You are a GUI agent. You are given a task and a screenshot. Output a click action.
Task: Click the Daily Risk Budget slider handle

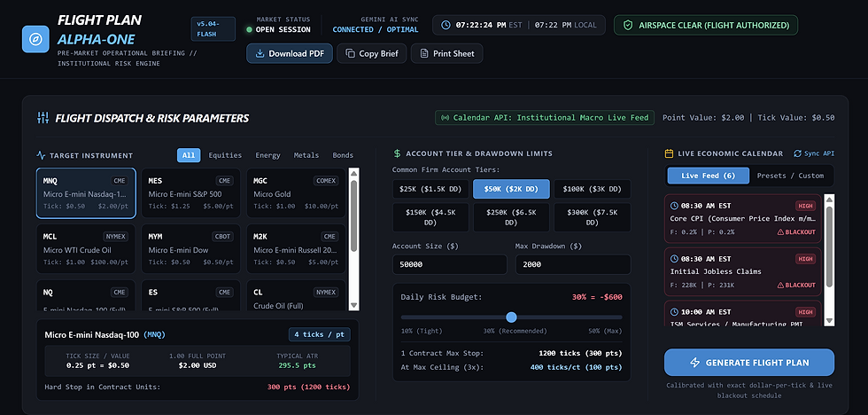512,317
